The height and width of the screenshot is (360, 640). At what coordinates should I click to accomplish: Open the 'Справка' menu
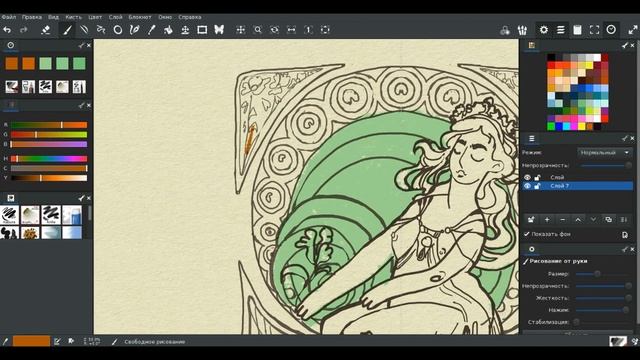click(190, 17)
